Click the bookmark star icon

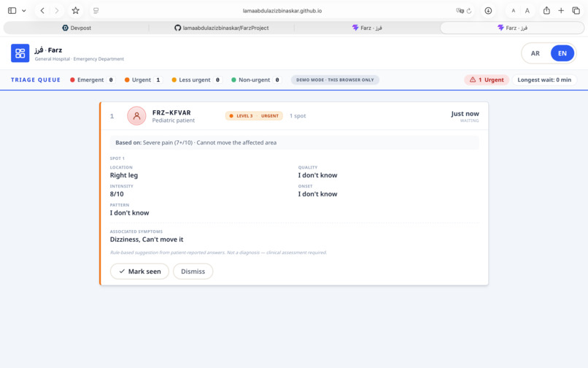pos(76,10)
